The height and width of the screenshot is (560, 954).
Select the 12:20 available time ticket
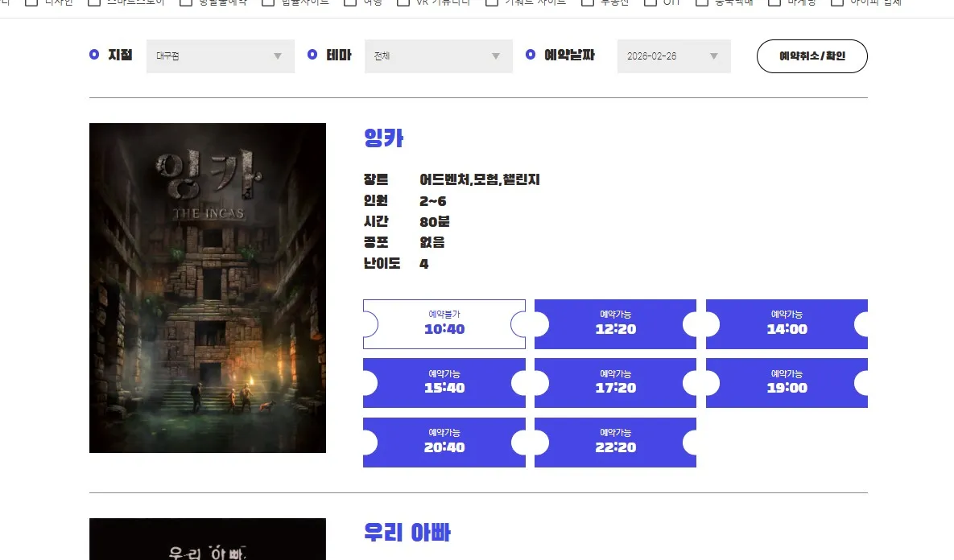click(x=615, y=324)
